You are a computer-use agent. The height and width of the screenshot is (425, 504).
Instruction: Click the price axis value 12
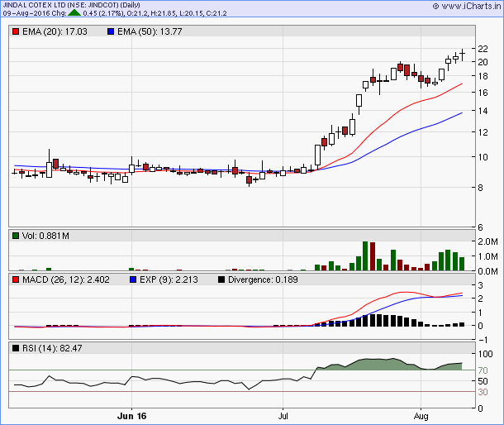point(483,132)
